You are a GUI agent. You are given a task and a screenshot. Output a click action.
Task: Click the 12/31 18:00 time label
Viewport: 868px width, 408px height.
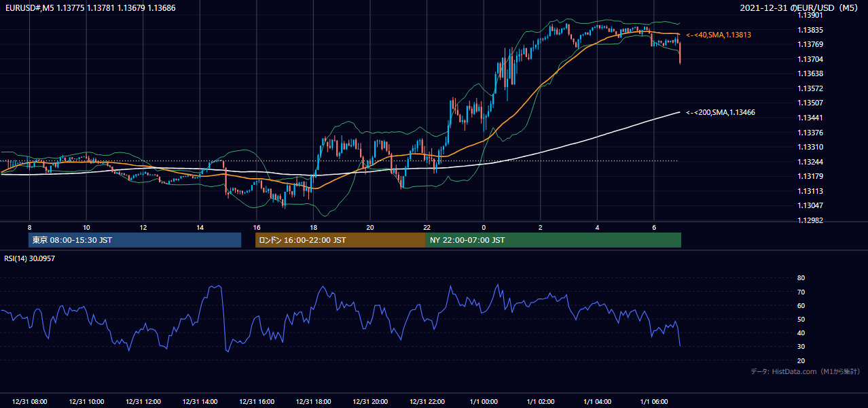coord(313,402)
